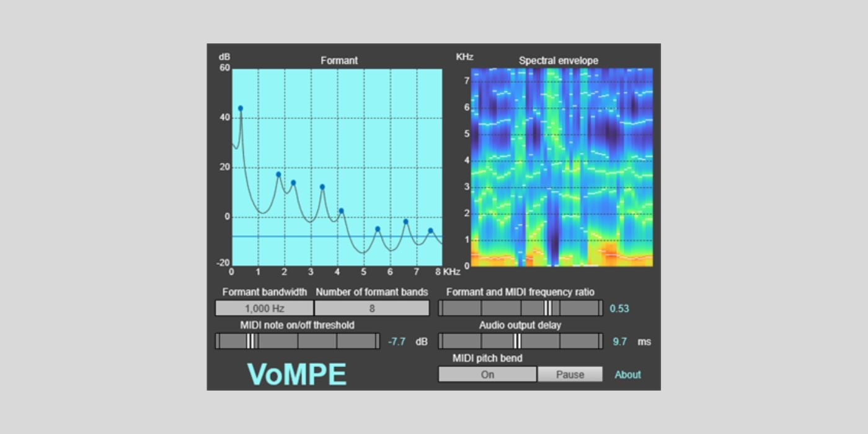
Task: Click the 0.53 ratio readout
Action: (619, 308)
